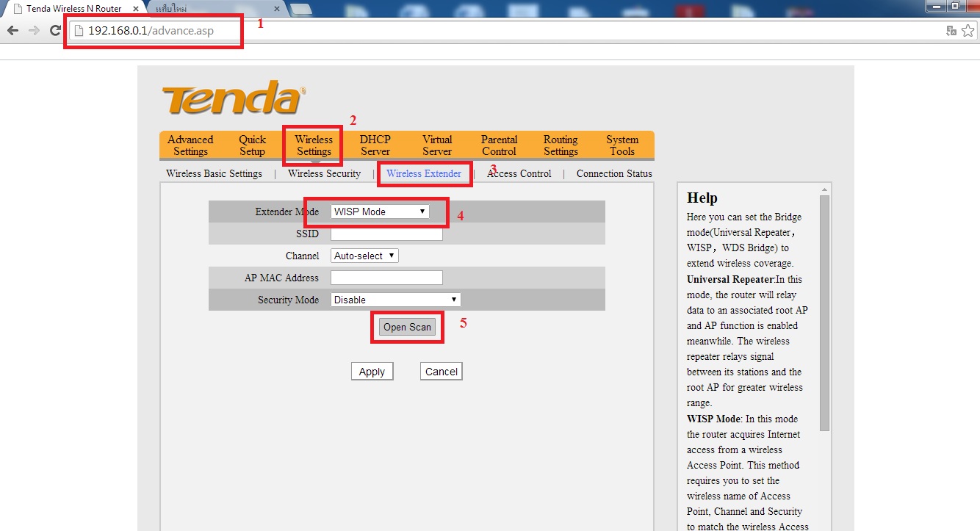Click the Tenda logo
980x531 pixels.
[234, 98]
